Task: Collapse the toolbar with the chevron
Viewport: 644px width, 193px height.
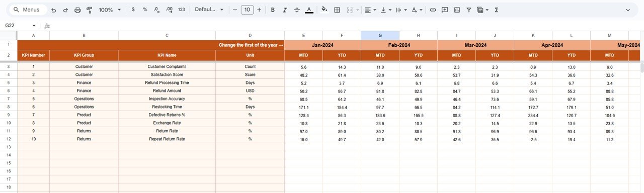Action: point(628,10)
